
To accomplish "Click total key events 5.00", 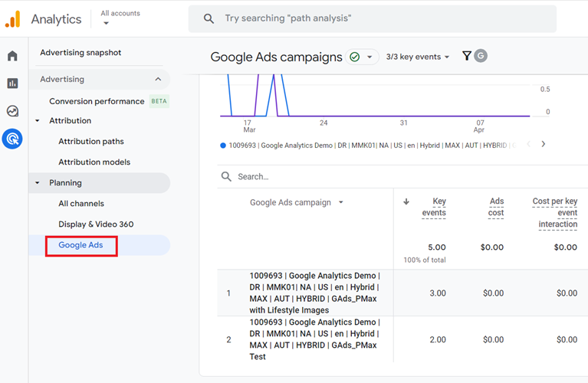I will tap(437, 247).
